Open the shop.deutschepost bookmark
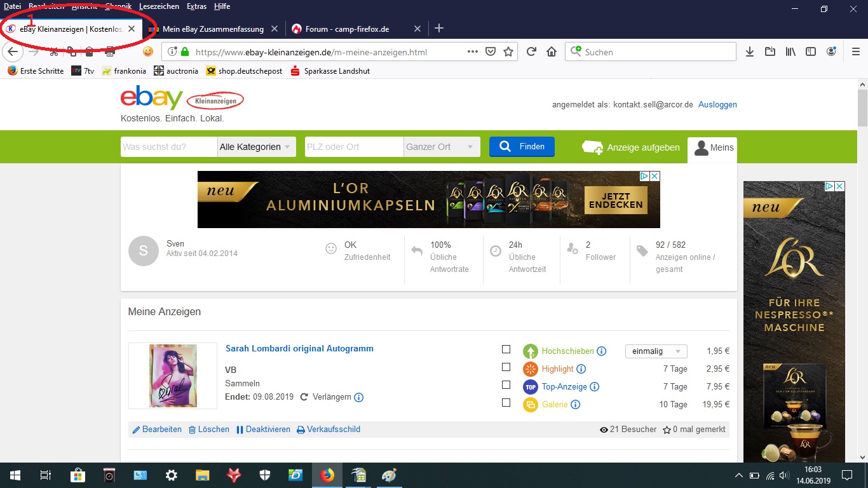The height and width of the screenshot is (488, 868). coord(244,71)
